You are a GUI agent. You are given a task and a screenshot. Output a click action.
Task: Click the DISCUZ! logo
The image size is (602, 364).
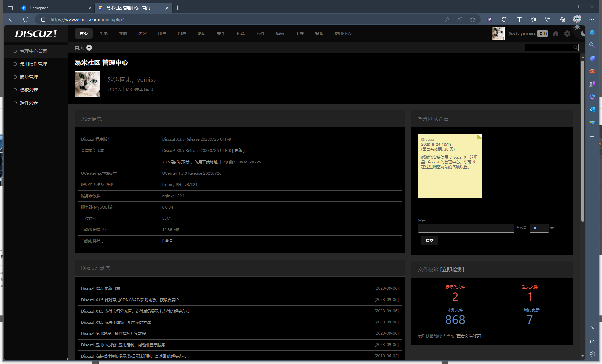(x=36, y=33)
